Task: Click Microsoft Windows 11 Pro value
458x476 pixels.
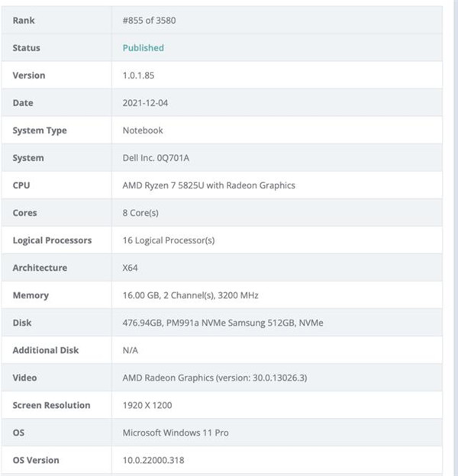Action: 176,432
